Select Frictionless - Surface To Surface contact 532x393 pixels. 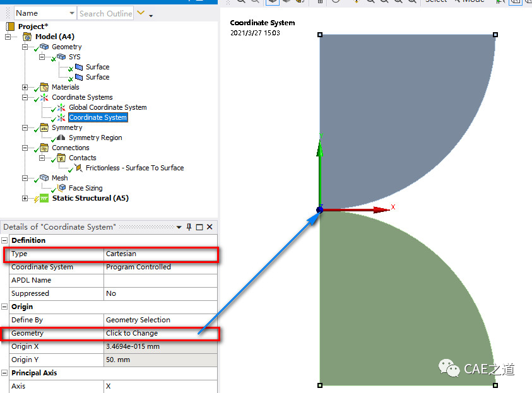(134, 168)
